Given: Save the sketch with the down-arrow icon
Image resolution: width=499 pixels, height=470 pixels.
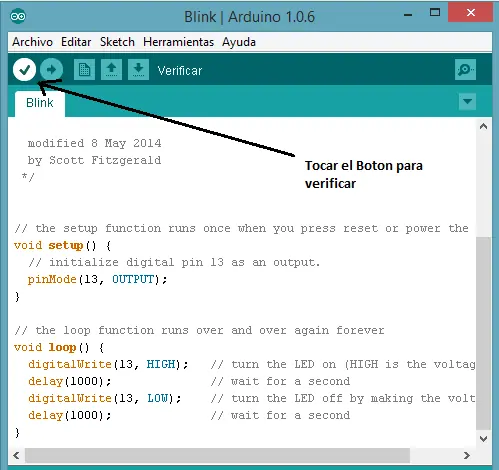Looking at the screenshot, I should tap(138, 70).
